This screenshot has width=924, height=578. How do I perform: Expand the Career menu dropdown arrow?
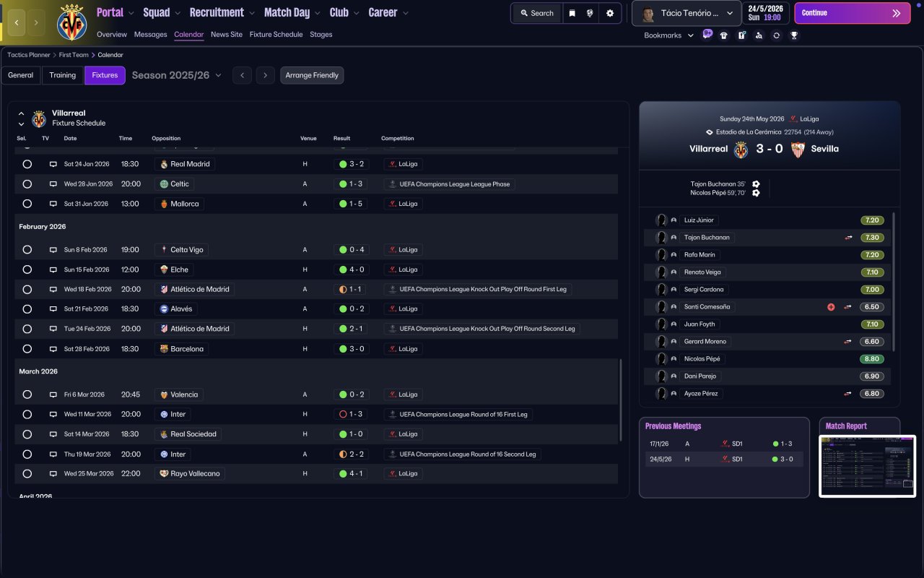coord(405,13)
